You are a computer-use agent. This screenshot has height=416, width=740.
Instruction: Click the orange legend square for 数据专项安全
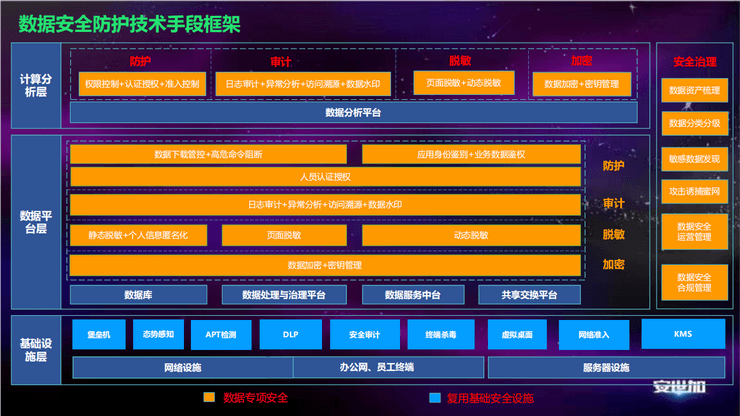[x=209, y=397]
